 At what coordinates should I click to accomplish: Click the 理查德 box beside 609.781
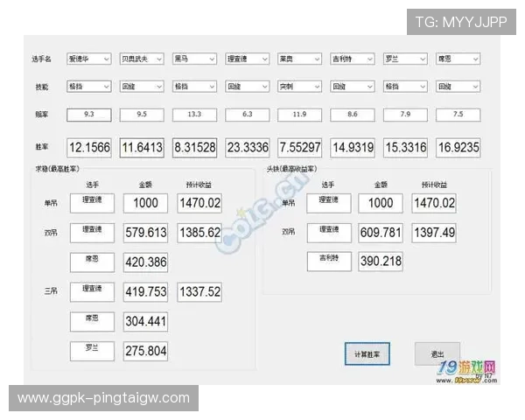[x=329, y=233]
